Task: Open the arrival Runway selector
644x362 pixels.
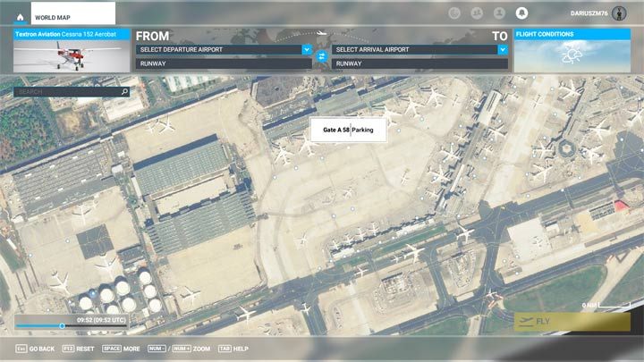Action: coord(419,63)
